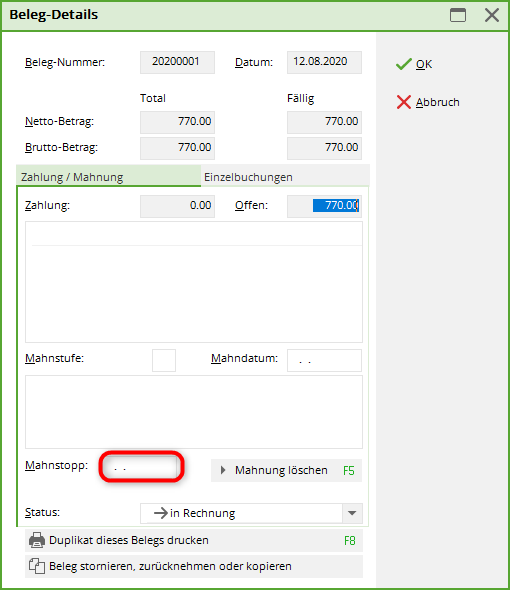Click the printer icon for duplicate printing
The width and height of the screenshot is (510, 590).
pos(37,540)
